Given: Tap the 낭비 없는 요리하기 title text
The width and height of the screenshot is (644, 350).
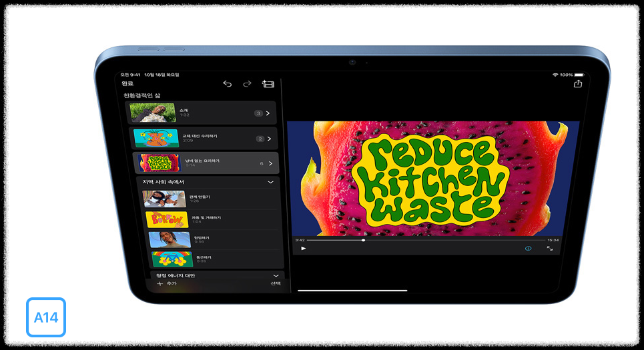Looking at the screenshot, I should tap(202, 161).
